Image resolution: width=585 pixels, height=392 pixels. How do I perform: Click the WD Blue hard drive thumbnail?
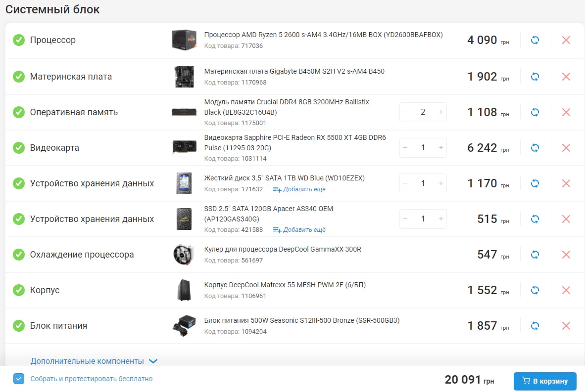(184, 183)
